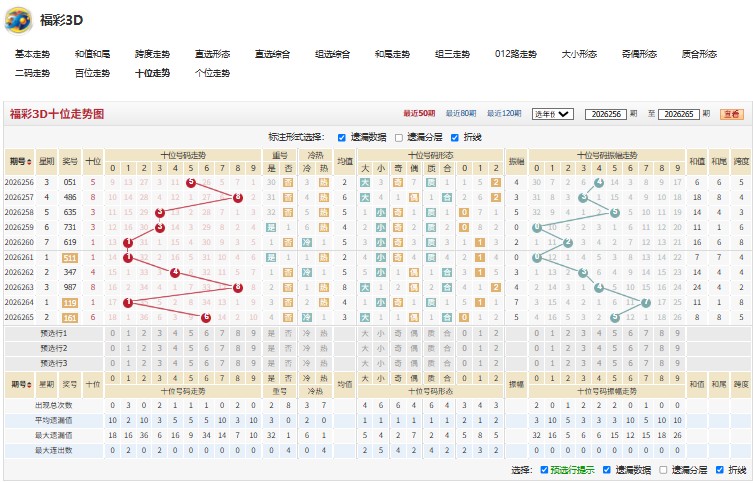
Task: Show the 最近80期 results link
Action: pyautogui.click(x=461, y=113)
